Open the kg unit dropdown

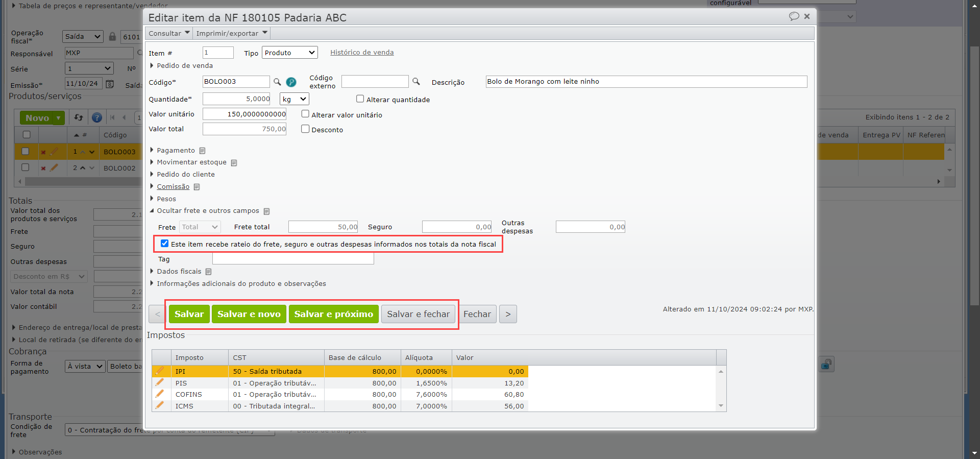pos(295,99)
